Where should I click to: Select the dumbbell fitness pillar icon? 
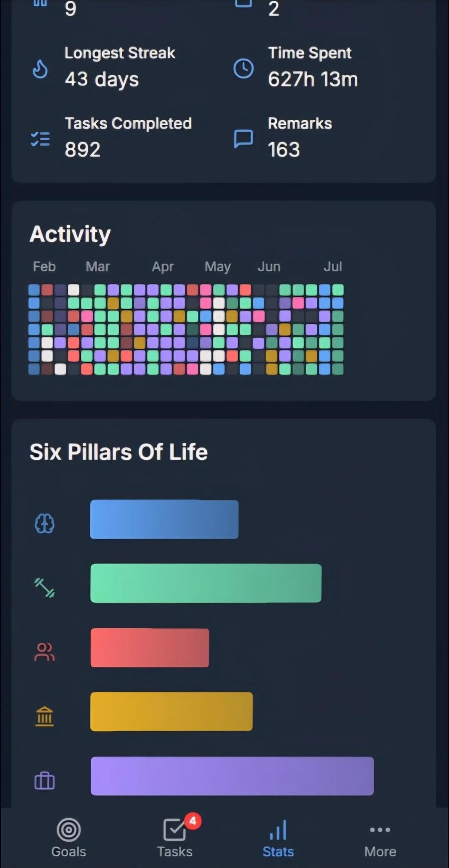(44, 588)
